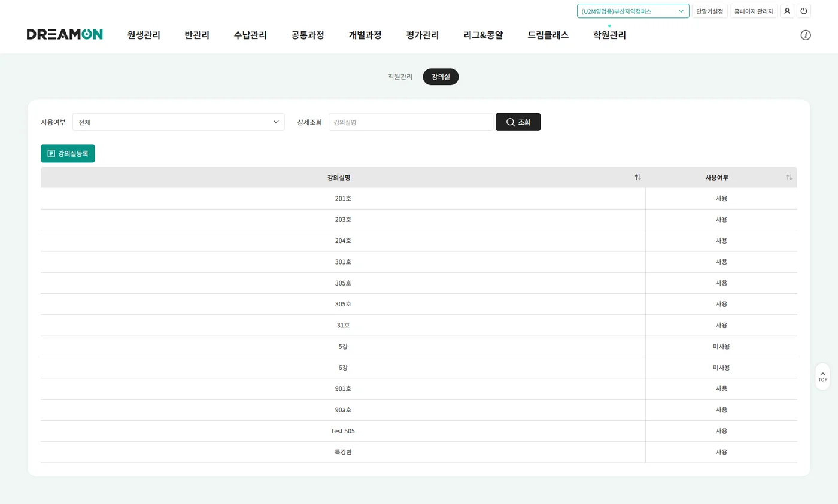The image size is (838, 504).
Task: Click the 강의실등록 button
Action: 68,153
